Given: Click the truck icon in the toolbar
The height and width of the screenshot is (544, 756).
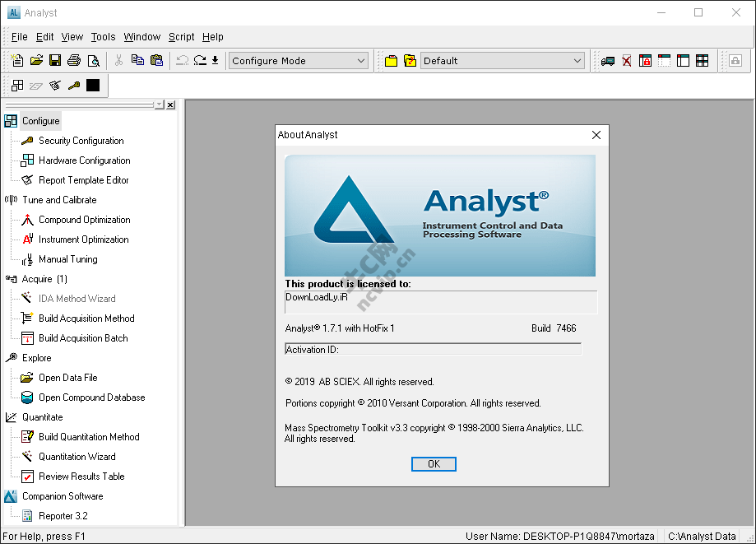Looking at the screenshot, I should pyautogui.click(x=607, y=61).
